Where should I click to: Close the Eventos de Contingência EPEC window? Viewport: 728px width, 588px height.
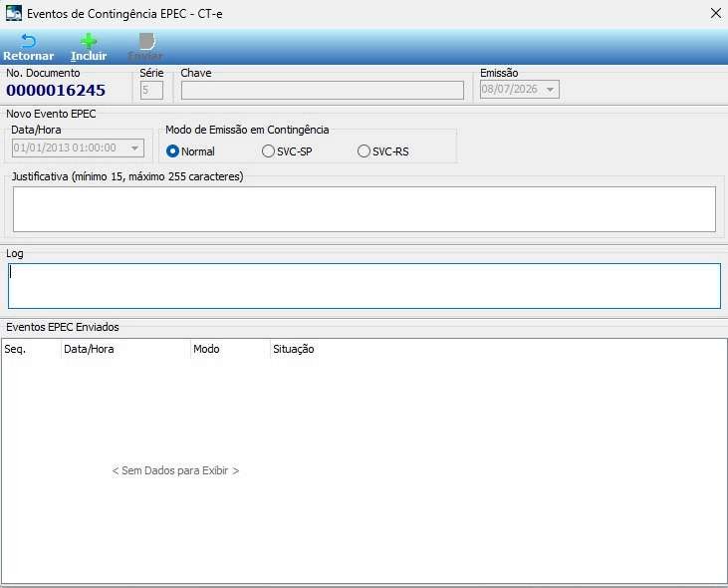(715, 13)
